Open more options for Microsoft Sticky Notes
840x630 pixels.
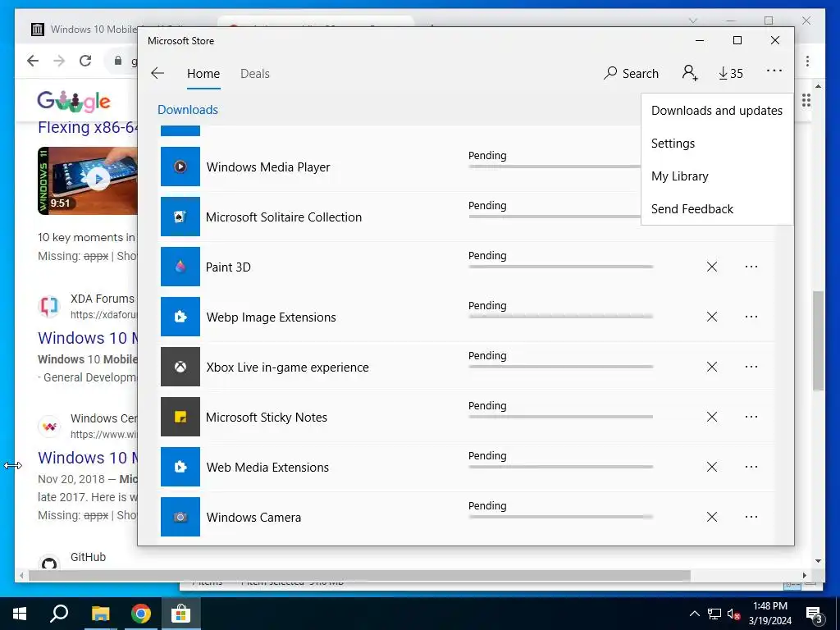751,417
